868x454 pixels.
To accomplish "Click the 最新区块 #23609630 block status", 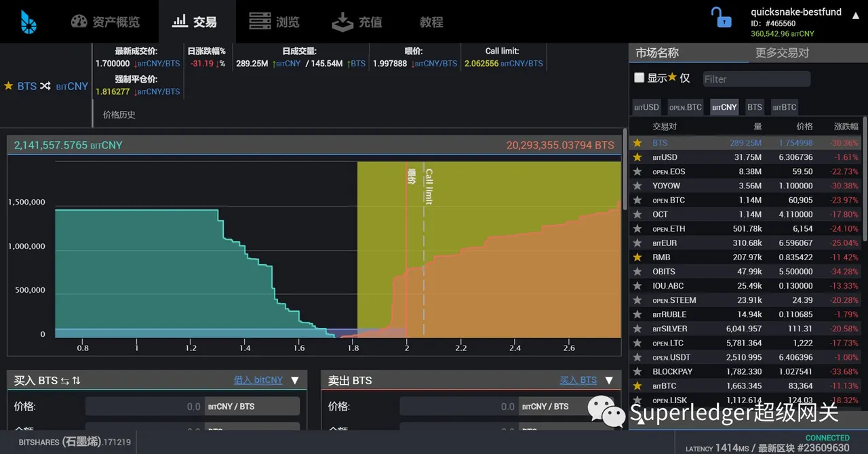I will (x=804, y=448).
